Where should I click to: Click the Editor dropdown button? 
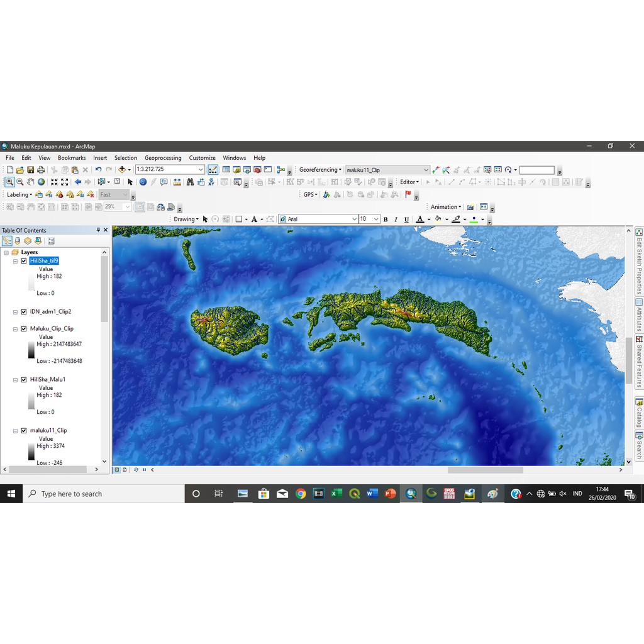pyautogui.click(x=409, y=182)
